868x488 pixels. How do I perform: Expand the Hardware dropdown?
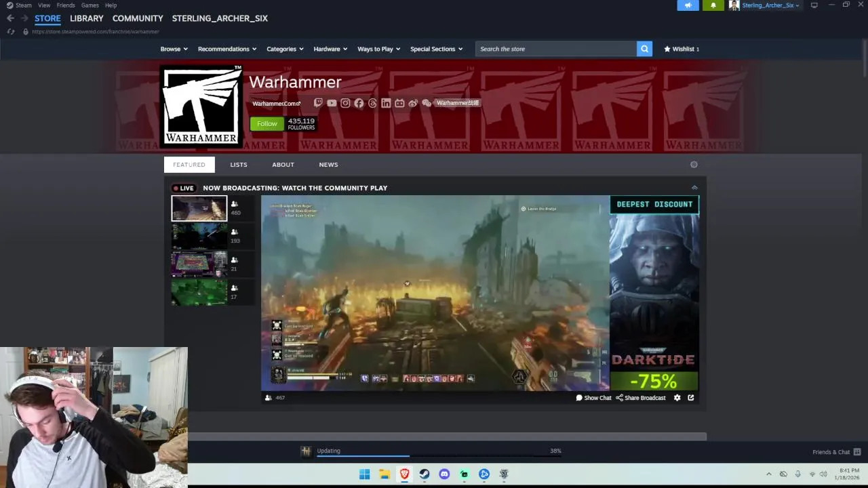(x=330, y=49)
